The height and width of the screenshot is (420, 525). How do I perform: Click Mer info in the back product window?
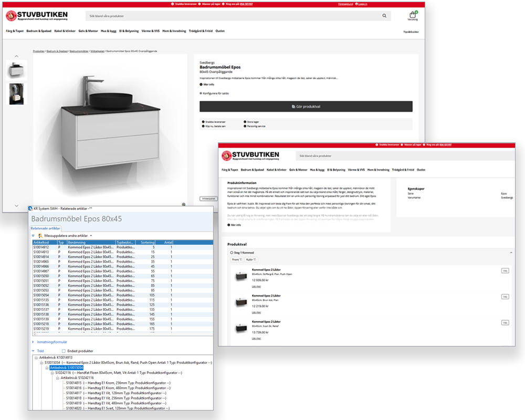(x=207, y=85)
